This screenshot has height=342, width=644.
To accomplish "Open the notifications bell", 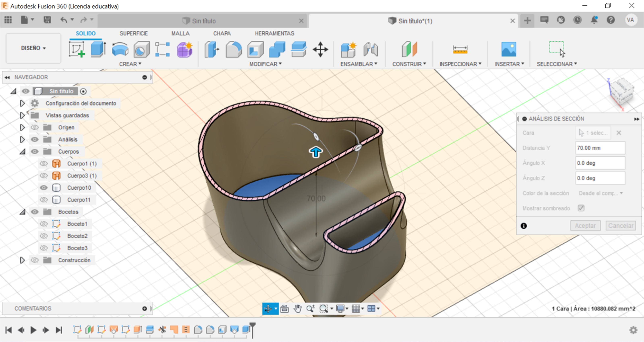I will click(x=594, y=20).
